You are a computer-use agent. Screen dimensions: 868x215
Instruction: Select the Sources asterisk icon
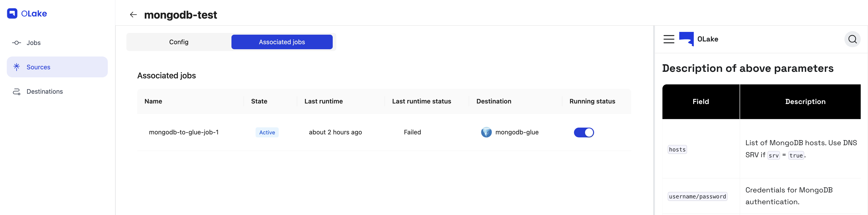17,67
